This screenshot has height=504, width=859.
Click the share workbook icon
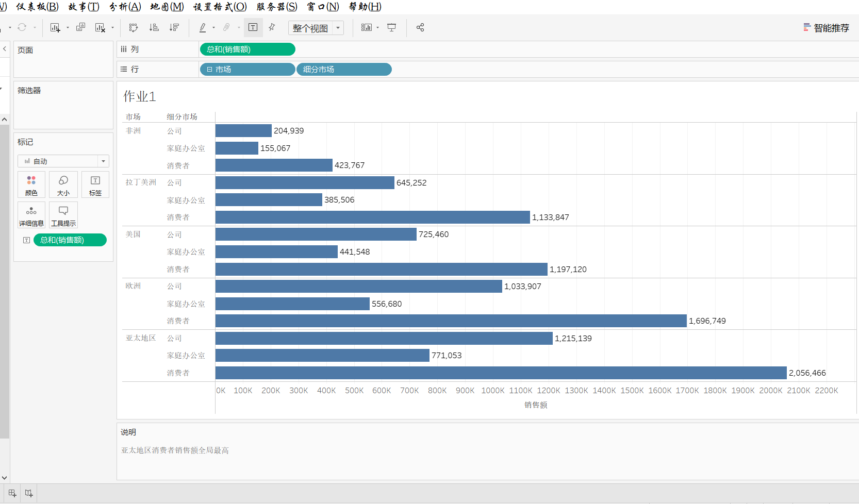point(420,27)
